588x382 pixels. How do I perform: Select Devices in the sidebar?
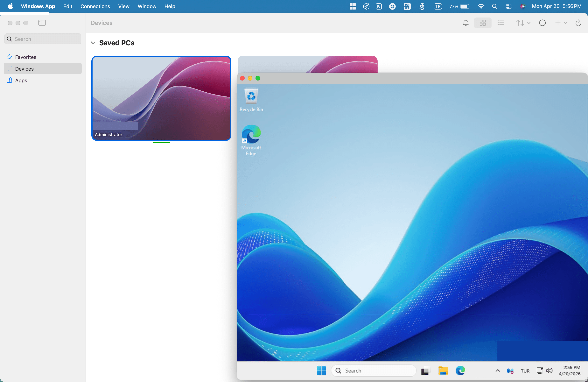click(x=43, y=69)
